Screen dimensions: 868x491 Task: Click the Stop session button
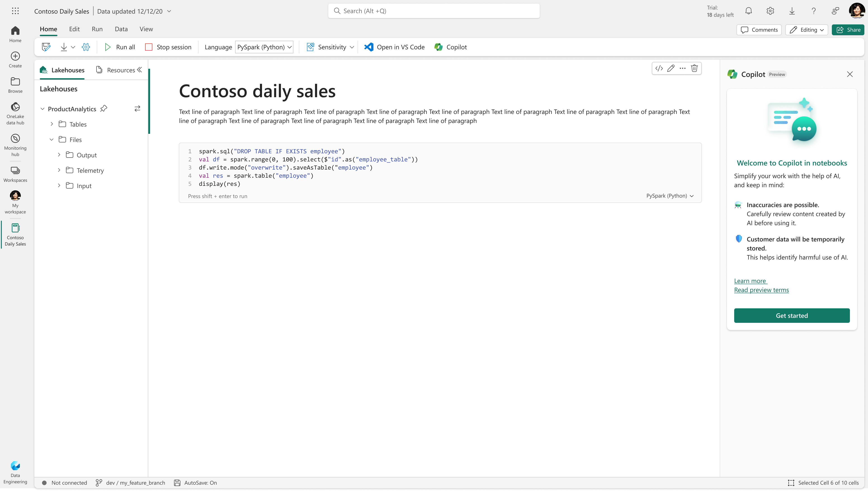[168, 47]
